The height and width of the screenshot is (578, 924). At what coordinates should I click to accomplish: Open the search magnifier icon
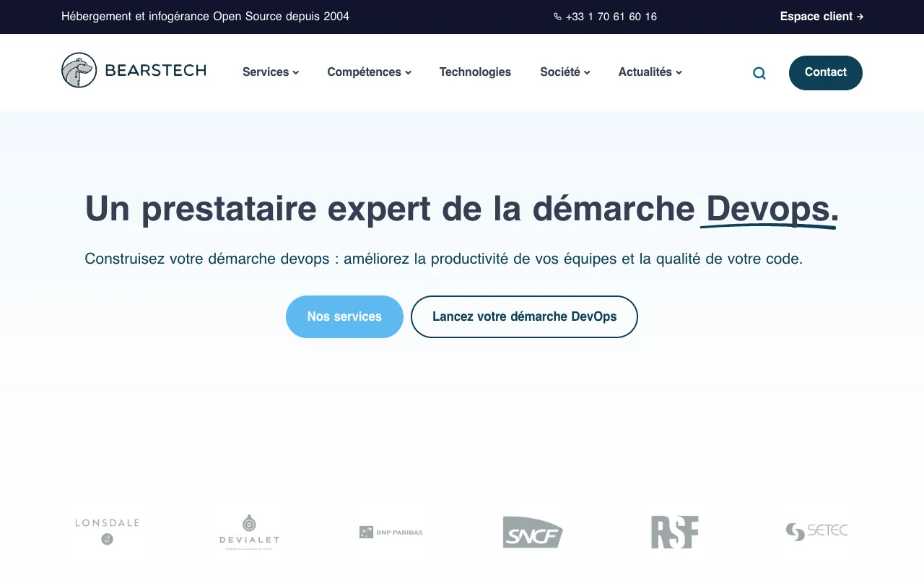[759, 73]
